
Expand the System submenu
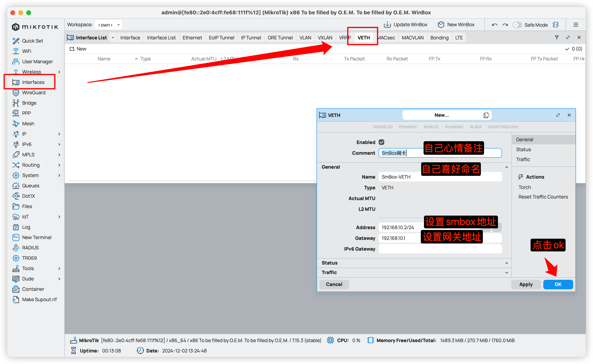(59, 175)
